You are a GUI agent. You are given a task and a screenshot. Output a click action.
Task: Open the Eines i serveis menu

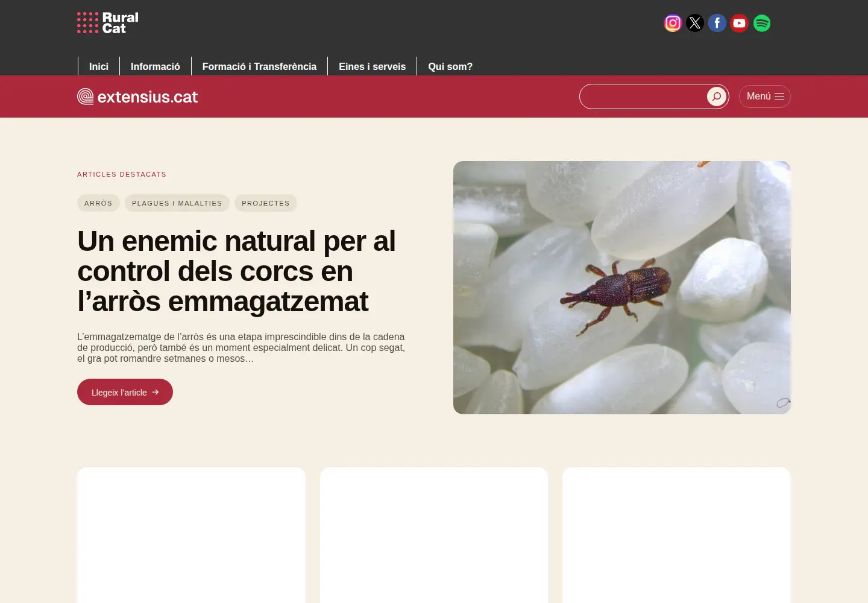click(x=373, y=66)
